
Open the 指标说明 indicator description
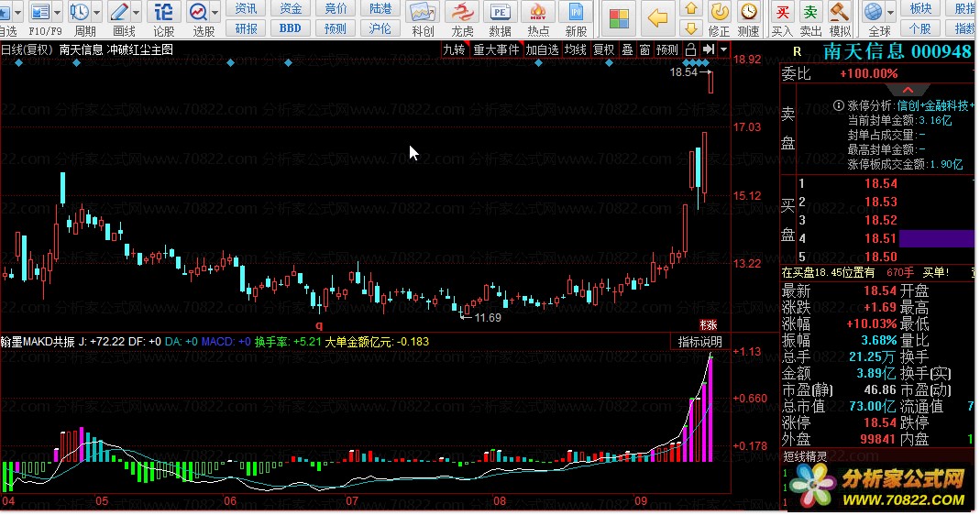coord(700,342)
